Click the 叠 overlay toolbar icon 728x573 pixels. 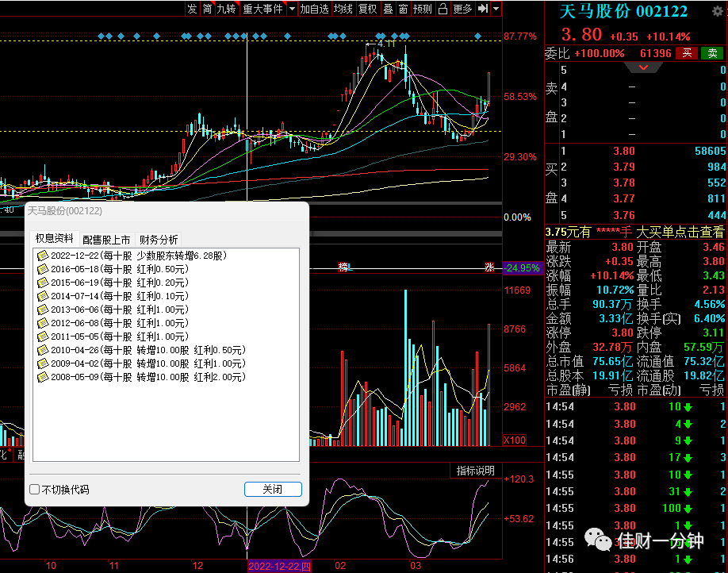coord(388,9)
